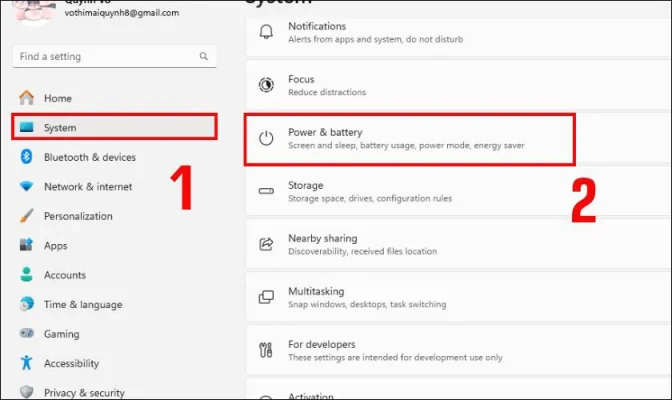Click the Power & battery power icon
The height and width of the screenshot is (400, 672).
(x=266, y=139)
